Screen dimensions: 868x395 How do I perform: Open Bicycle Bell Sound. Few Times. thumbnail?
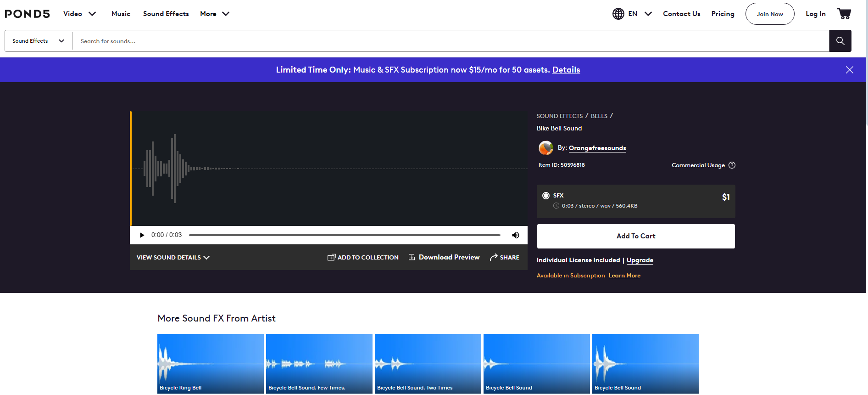click(x=319, y=364)
